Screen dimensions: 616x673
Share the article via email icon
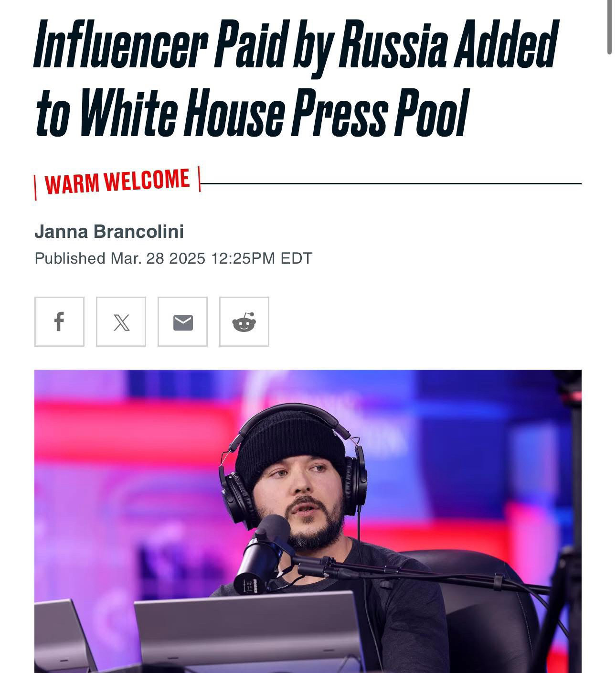pos(182,321)
